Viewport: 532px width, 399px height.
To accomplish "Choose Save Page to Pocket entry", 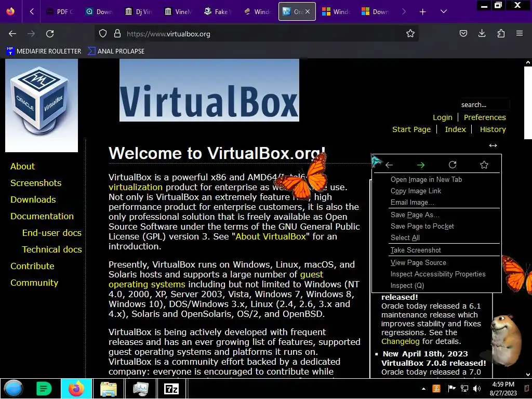I will (436, 227).
